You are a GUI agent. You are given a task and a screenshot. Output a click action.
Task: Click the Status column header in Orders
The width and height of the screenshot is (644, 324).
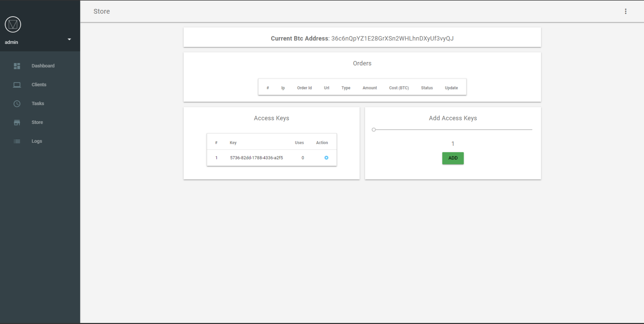point(427,88)
